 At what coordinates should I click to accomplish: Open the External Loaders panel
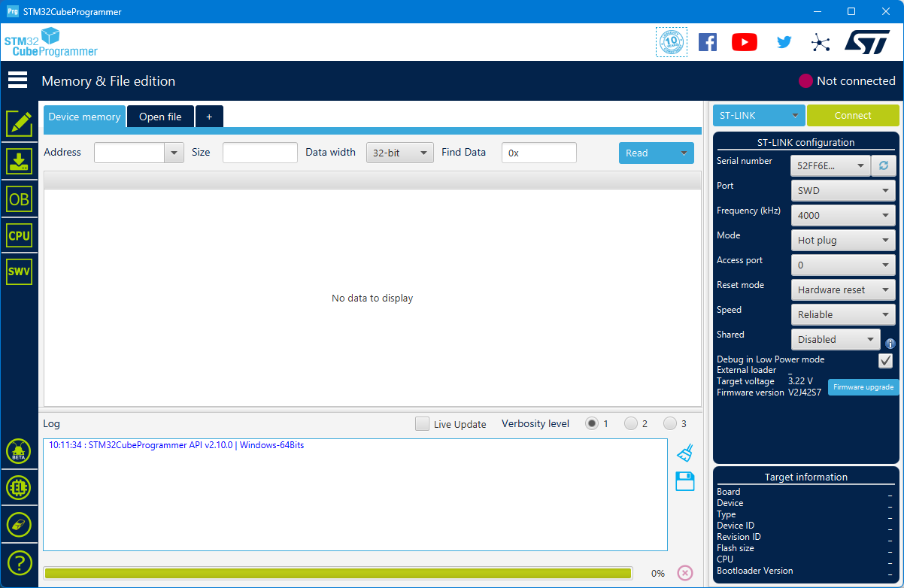click(18, 486)
